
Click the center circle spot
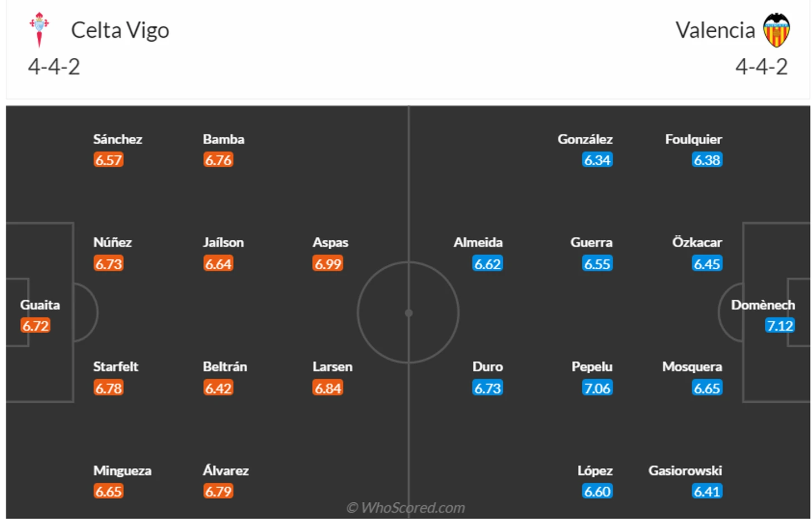pos(409,313)
